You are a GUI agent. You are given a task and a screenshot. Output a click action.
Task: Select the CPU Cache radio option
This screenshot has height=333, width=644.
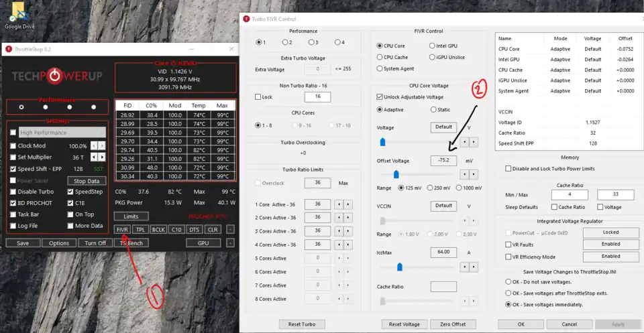click(380, 57)
